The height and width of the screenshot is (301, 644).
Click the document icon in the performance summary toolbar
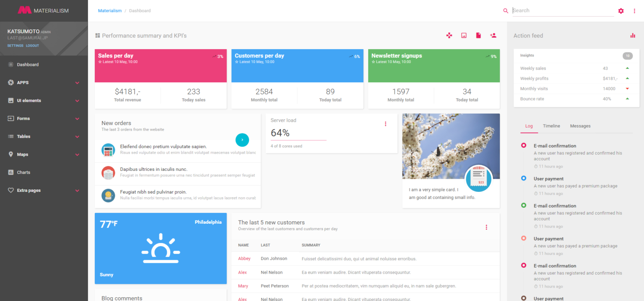click(x=478, y=36)
